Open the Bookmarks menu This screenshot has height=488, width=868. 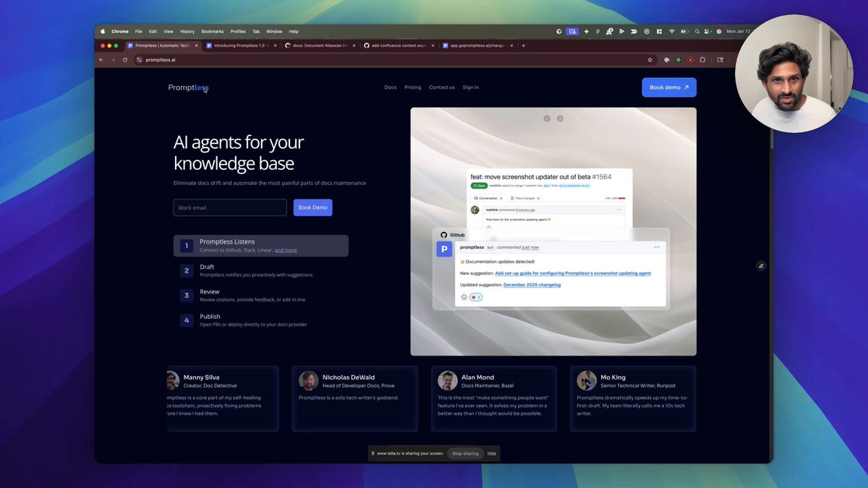point(213,32)
